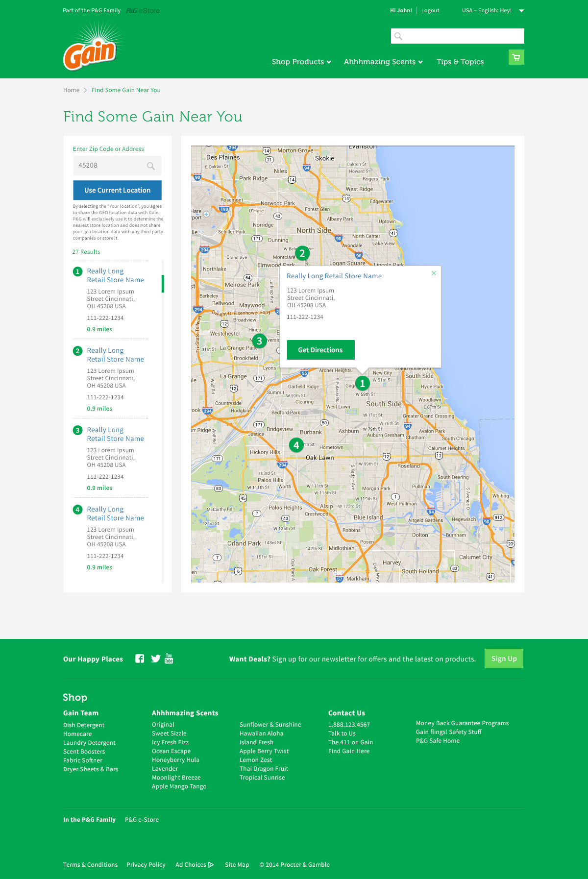The image size is (588, 879).
Task: Open Talk to Us link
Action: [342, 733]
